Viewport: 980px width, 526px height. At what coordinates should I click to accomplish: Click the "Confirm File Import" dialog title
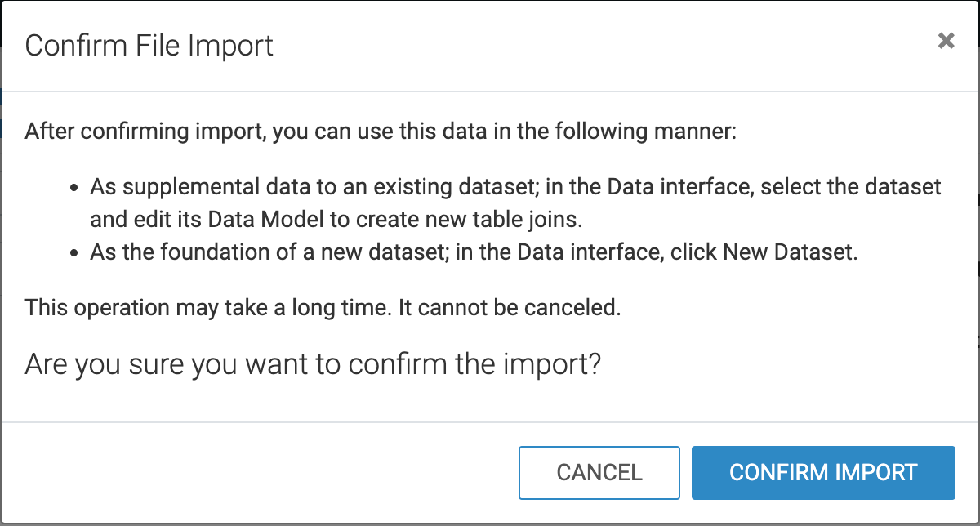[x=149, y=45]
